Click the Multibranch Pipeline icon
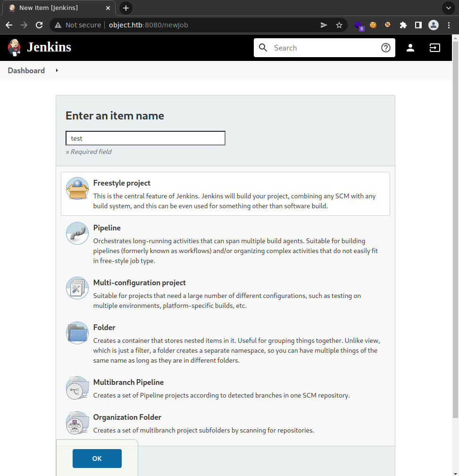This screenshot has width=459, height=476. point(77,388)
